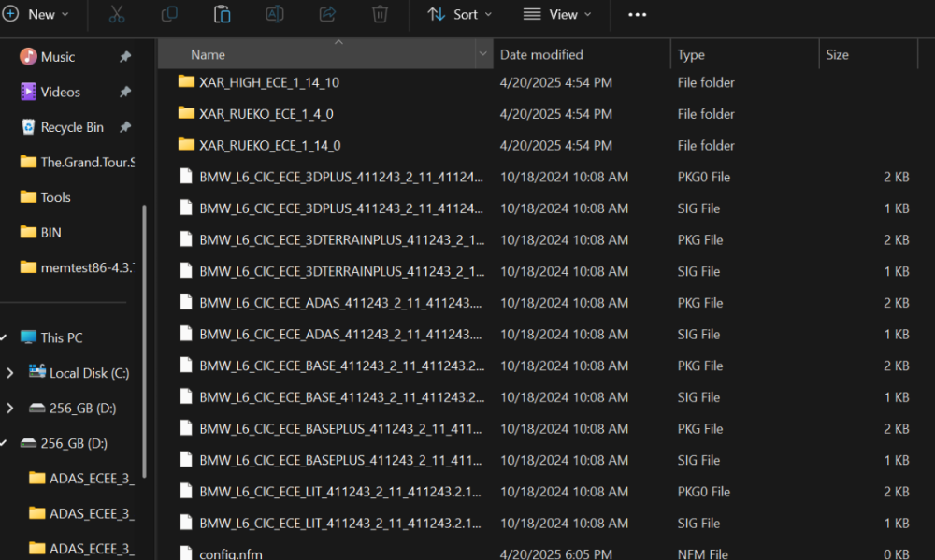935x560 pixels.
Task: Sort files by Date modified column
Action: [x=541, y=55]
